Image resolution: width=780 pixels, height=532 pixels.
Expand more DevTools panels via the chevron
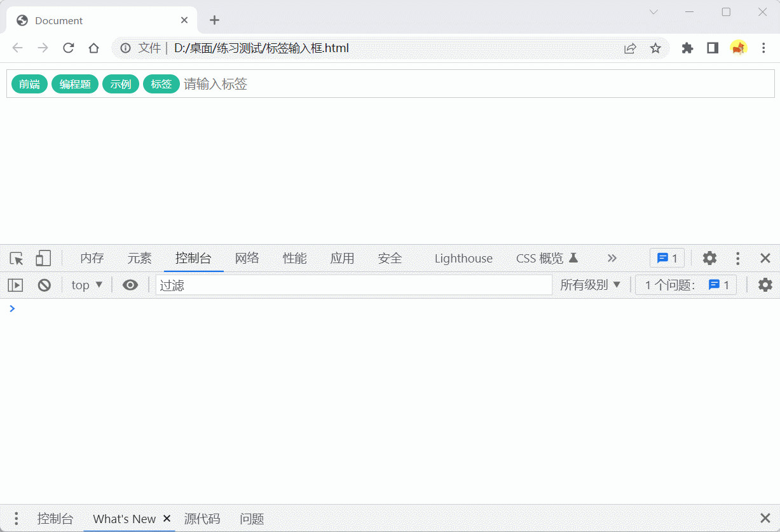(x=612, y=258)
